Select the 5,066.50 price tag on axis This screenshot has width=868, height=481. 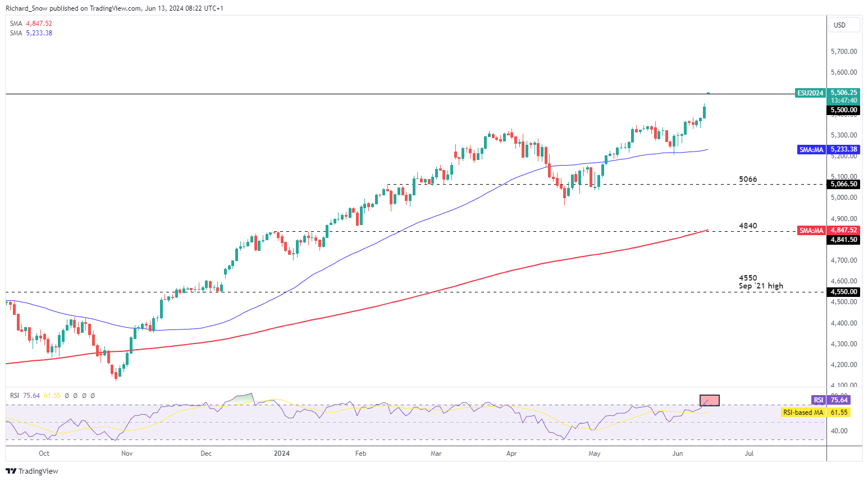tap(844, 184)
